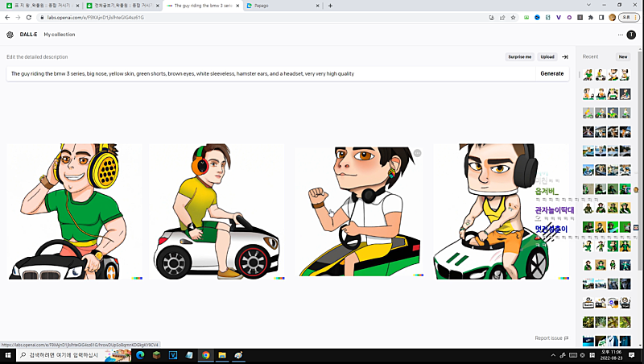This screenshot has width=644, height=364.
Task: Open the Windows notification center
Action: click(x=632, y=355)
